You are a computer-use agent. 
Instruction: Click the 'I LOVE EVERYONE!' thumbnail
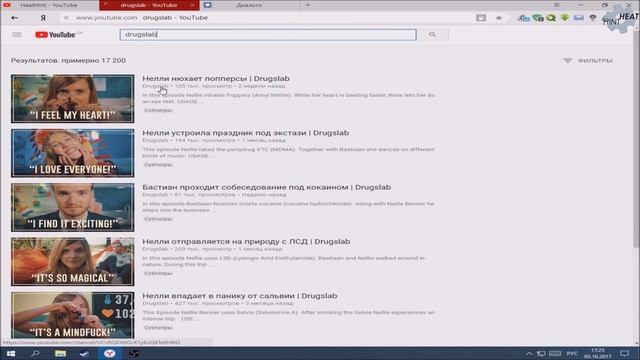(x=73, y=153)
